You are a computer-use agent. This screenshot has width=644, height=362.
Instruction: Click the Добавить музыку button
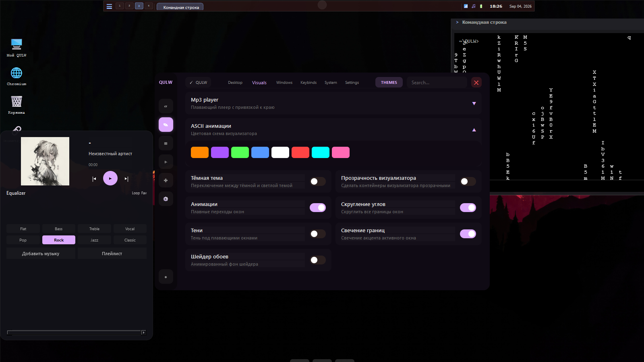41,254
